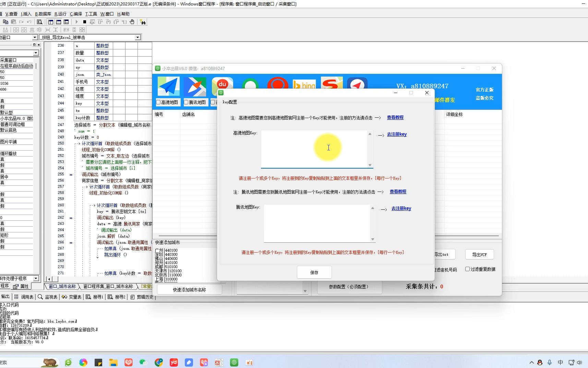
Task: Click the copy icon in IDE toolbar
Action: pyautogui.click(x=5, y=22)
